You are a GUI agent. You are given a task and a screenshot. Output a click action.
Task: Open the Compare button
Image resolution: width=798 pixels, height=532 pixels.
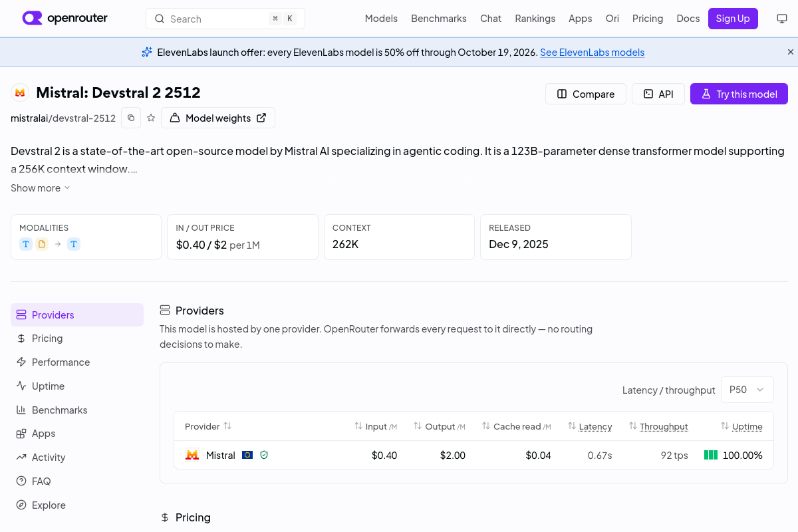585,94
